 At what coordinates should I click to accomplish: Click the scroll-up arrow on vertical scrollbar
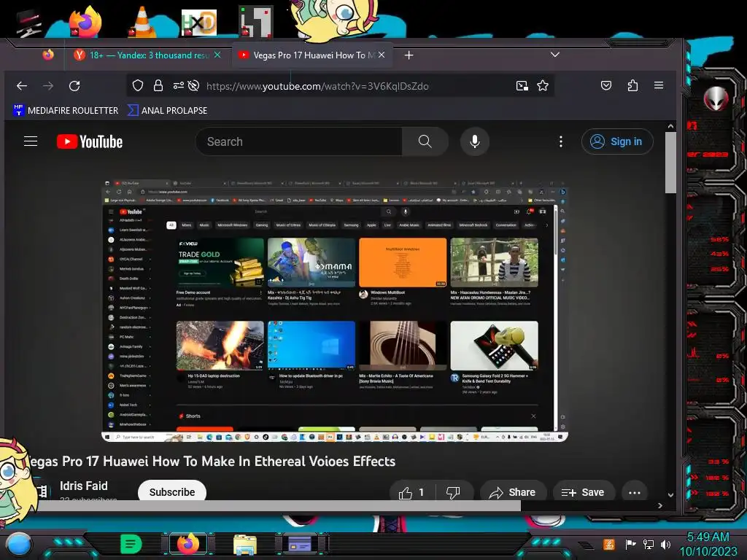pyautogui.click(x=670, y=126)
